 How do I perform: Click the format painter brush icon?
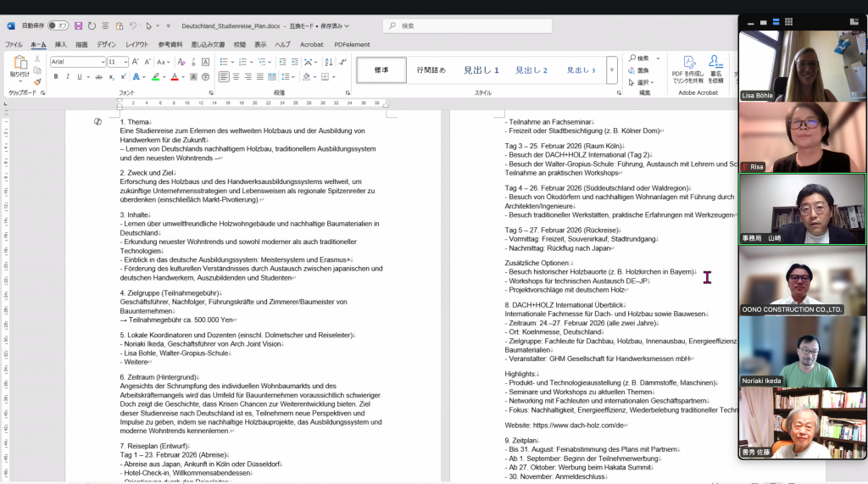click(37, 82)
